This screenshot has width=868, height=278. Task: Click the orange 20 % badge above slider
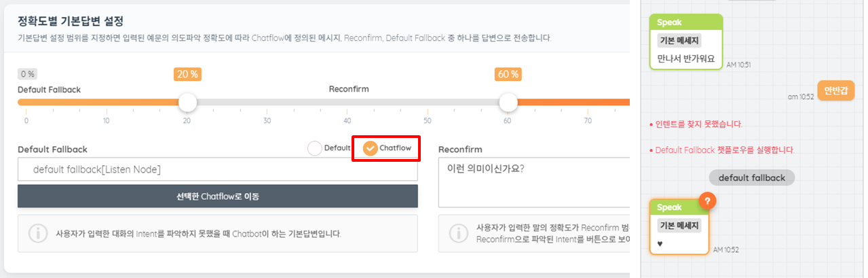(x=187, y=74)
